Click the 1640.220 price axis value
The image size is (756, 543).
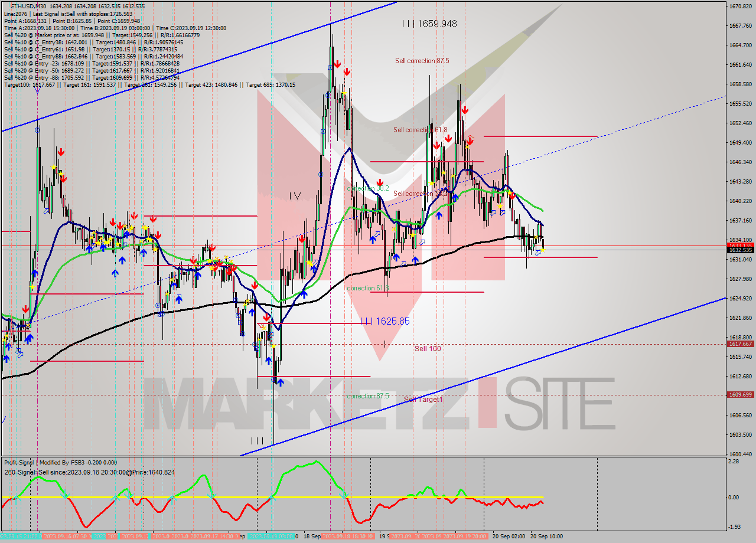(740, 201)
